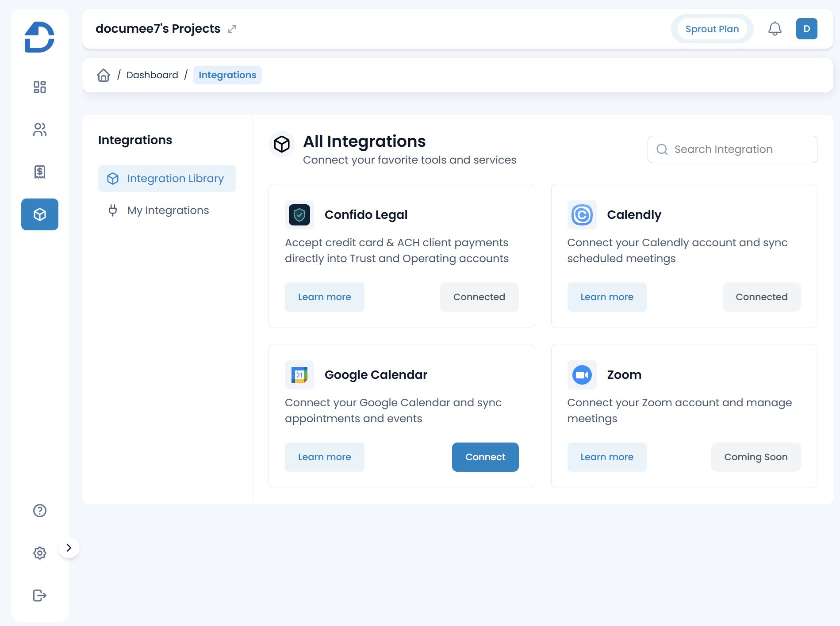Open the dashboard grid icon in the sidebar
The image size is (840, 626).
40,87
